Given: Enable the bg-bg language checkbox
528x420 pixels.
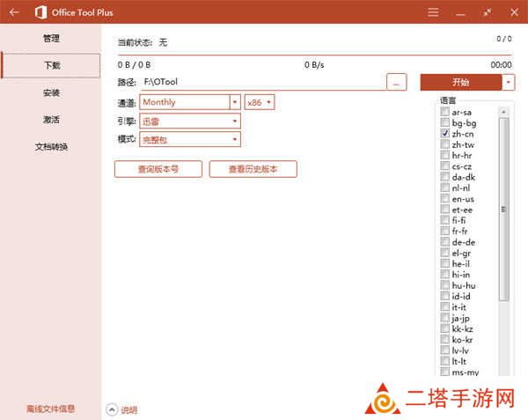Looking at the screenshot, I should coord(444,122).
